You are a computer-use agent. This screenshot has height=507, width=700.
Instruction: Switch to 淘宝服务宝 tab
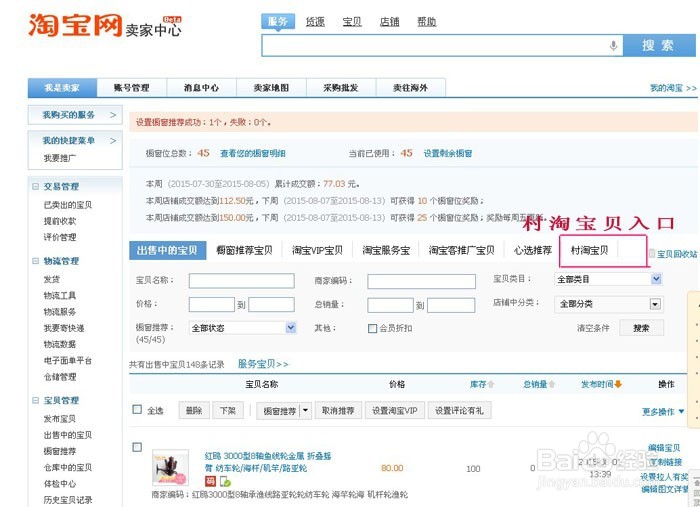click(386, 250)
